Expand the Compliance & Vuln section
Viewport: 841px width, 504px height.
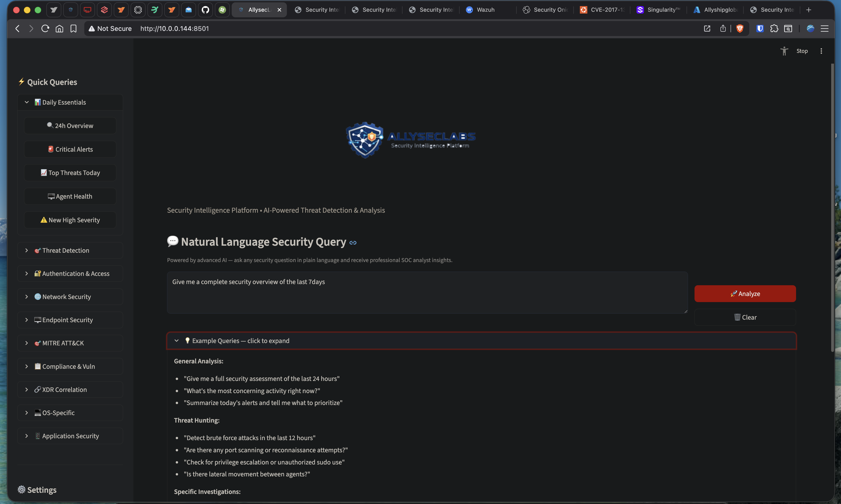click(x=70, y=366)
